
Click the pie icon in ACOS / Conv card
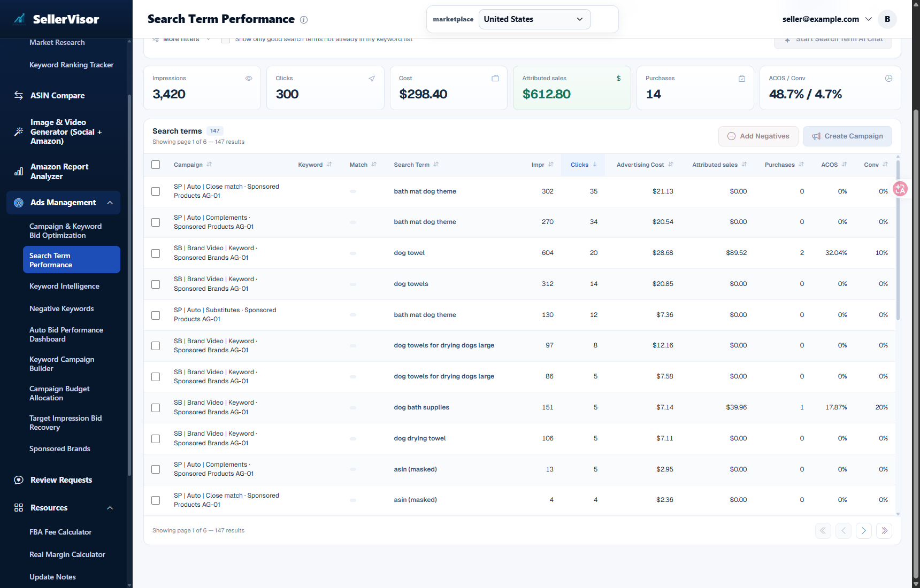point(888,78)
